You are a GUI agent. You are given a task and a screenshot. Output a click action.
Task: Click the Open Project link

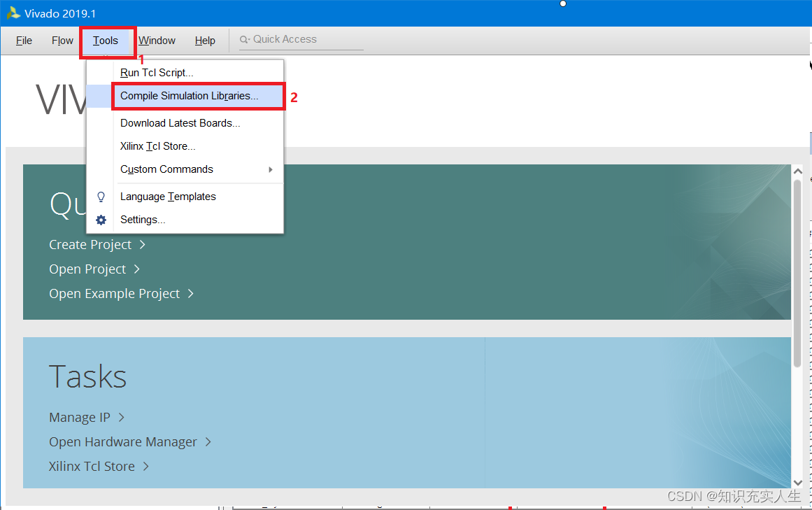(x=87, y=269)
